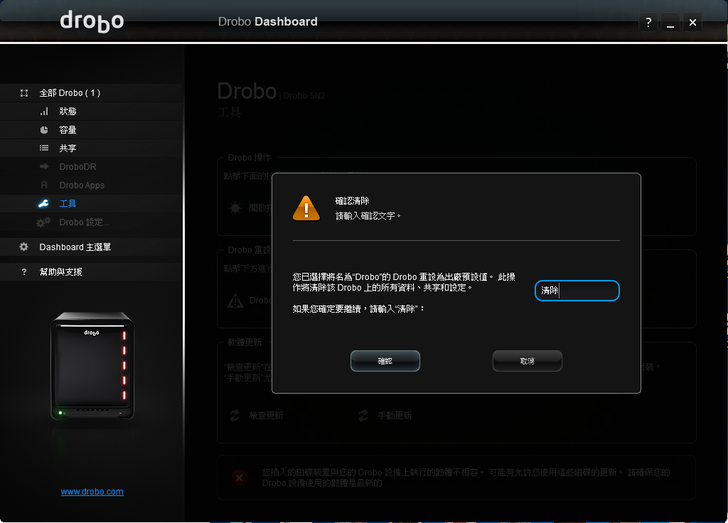This screenshot has height=523, width=728.
Task: Select the 容量 pie chart icon
Action: tap(44, 130)
